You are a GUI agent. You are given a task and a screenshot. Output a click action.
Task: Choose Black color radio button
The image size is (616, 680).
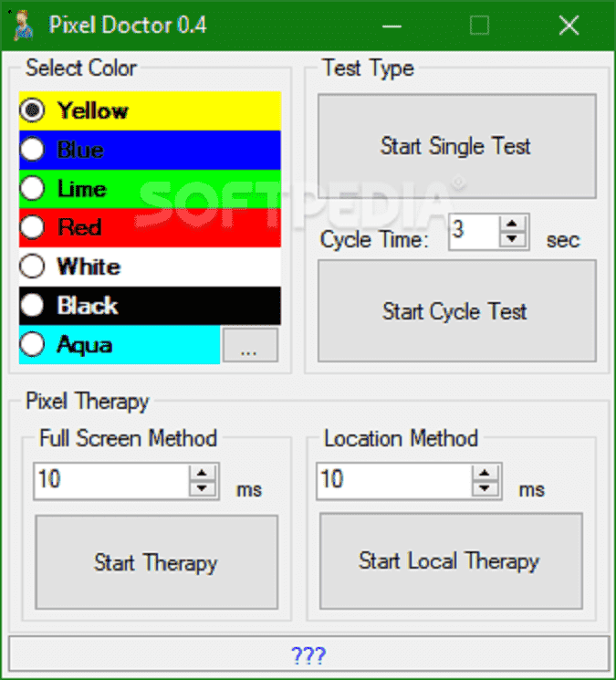pyautogui.click(x=33, y=306)
